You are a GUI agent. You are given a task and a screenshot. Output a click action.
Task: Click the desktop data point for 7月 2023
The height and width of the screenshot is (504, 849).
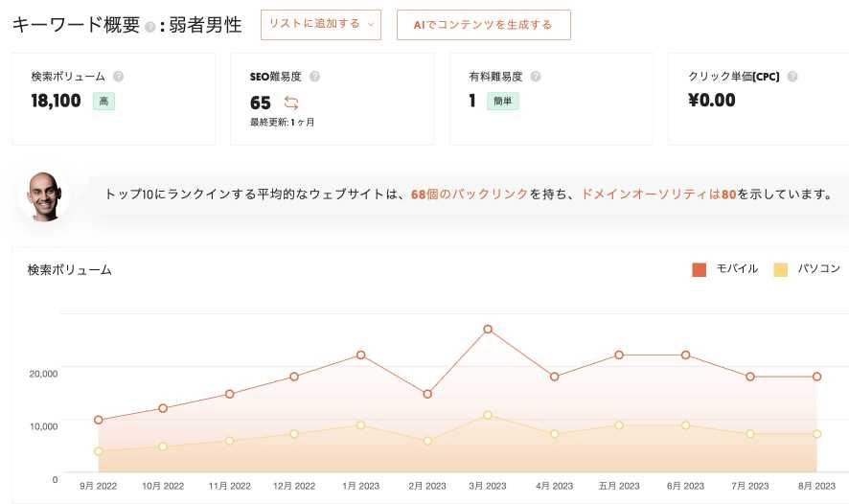tap(750, 434)
